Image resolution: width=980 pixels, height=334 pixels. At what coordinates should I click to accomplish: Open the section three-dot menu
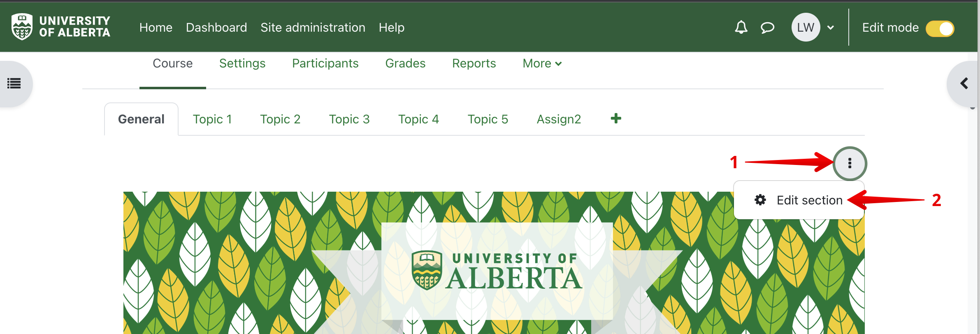point(850,163)
